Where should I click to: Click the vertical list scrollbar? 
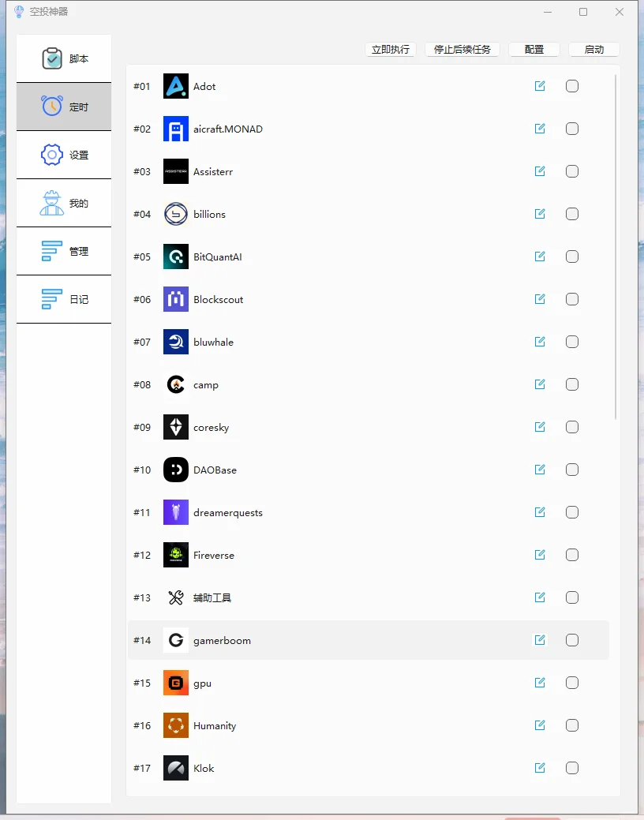[x=616, y=247]
